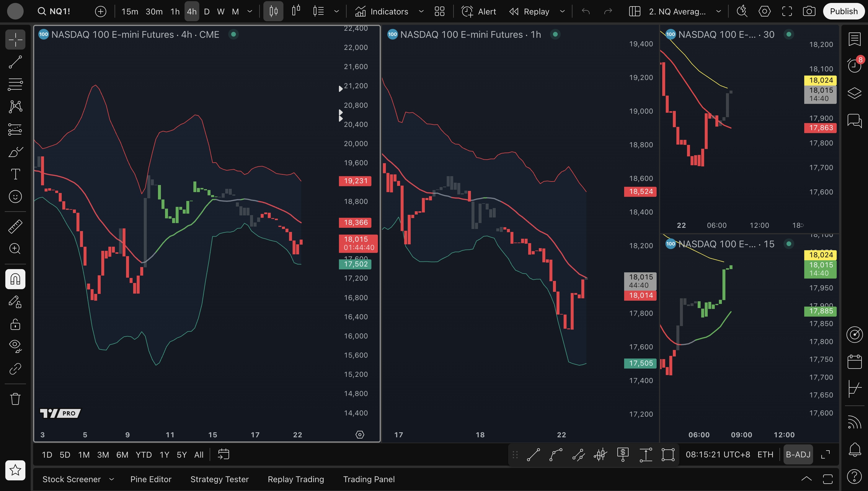Image resolution: width=868 pixels, height=491 pixels.
Task: Pick the Measure ruler tool
Action: (15, 226)
